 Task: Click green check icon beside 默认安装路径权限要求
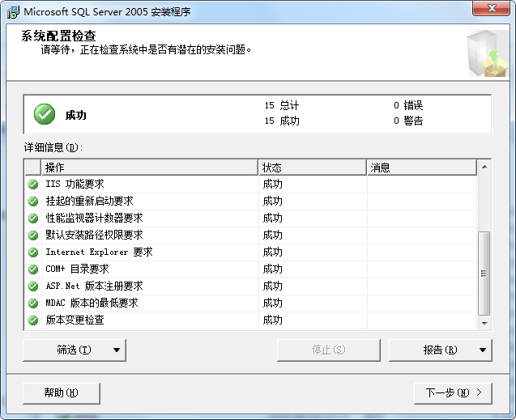33,235
